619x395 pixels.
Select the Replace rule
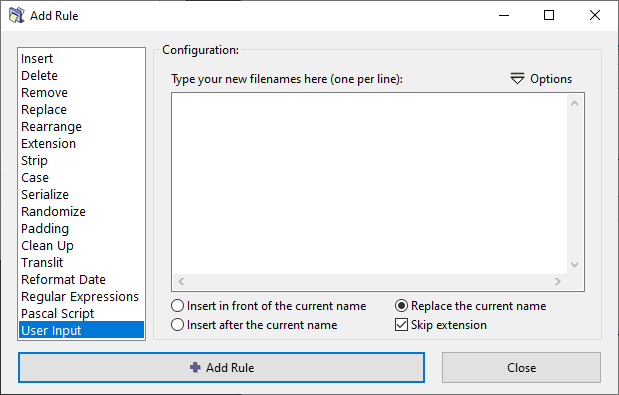click(81, 109)
